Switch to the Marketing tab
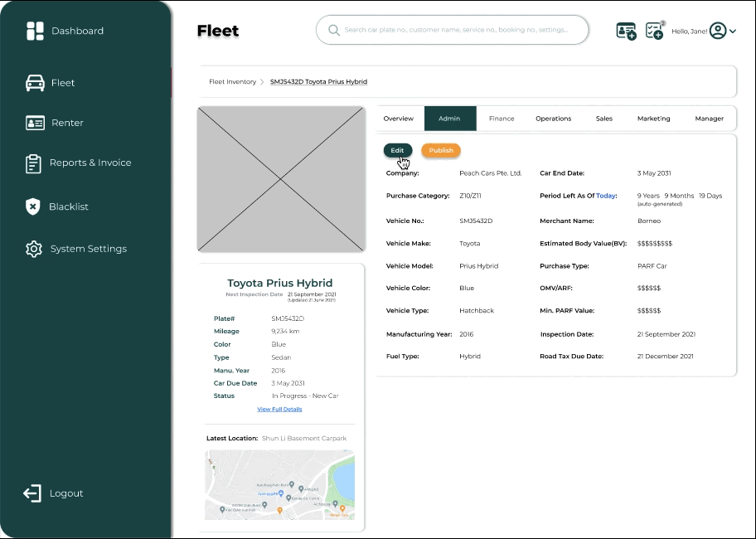 [x=654, y=119]
